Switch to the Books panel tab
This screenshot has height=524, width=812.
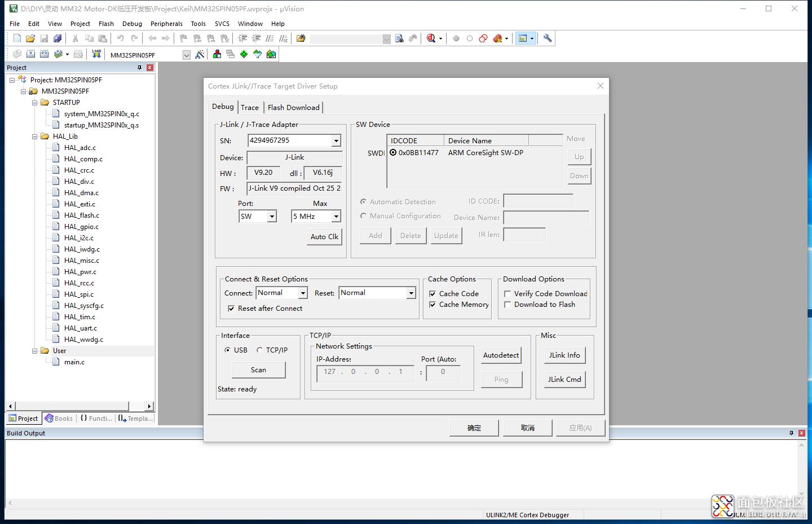(x=59, y=419)
